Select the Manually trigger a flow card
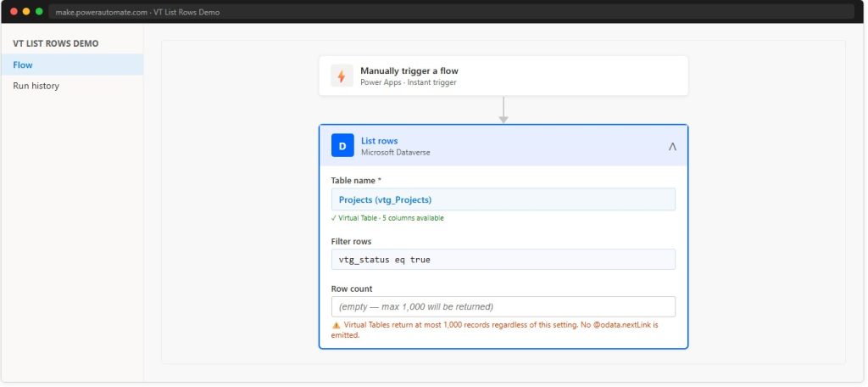The width and height of the screenshot is (868, 387). pyautogui.click(x=504, y=76)
